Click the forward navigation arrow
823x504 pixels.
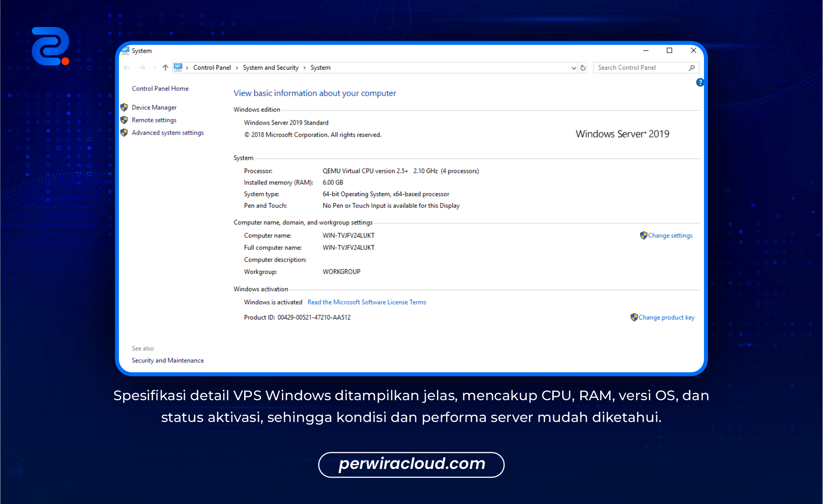pyautogui.click(x=142, y=68)
